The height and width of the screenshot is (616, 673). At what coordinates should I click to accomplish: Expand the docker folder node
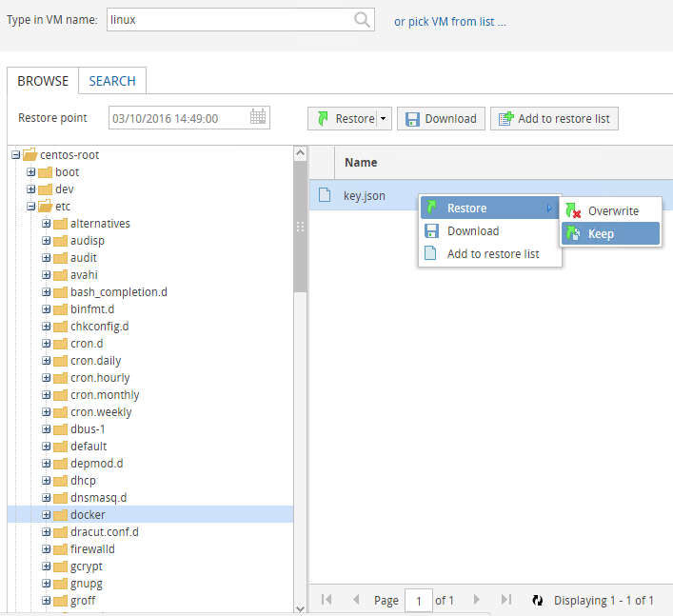[x=47, y=515]
